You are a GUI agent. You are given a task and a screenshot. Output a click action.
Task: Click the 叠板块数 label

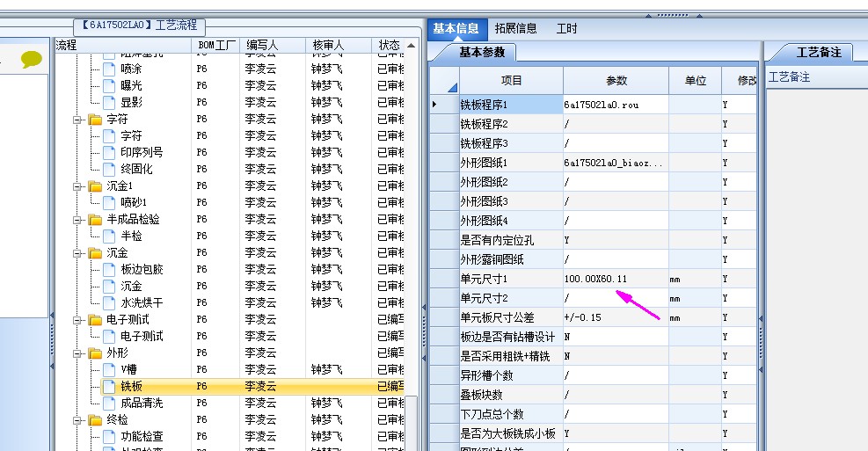pos(482,395)
